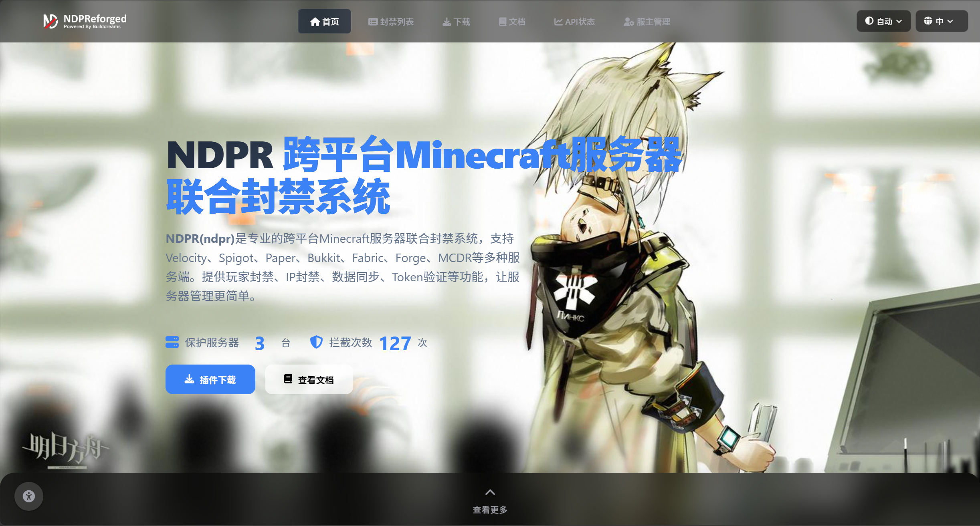
Task: Open the 首页 home tab
Action: 324,22
